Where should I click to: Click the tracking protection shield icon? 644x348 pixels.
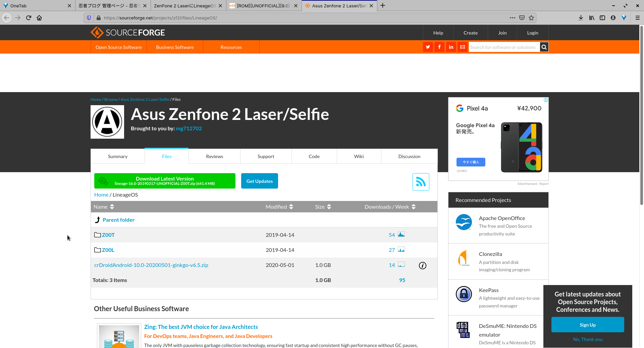89,18
